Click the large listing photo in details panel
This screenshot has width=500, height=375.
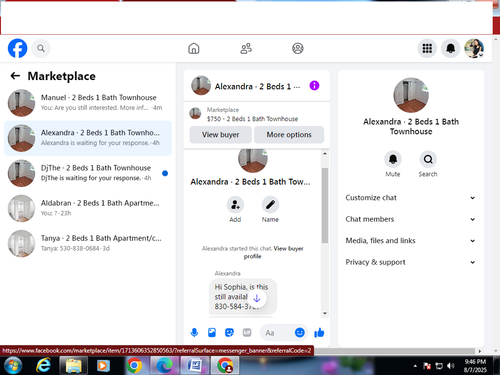tap(411, 95)
